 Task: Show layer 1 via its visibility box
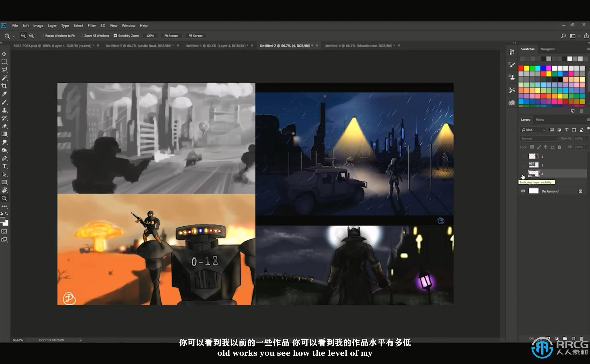(523, 165)
